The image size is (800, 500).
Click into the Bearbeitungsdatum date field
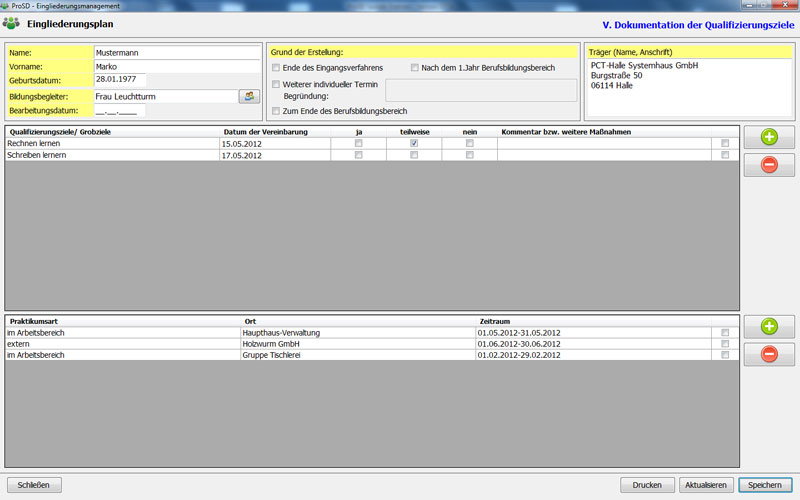coord(119,111)
